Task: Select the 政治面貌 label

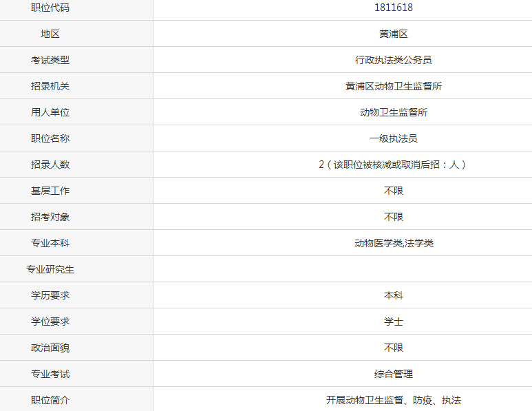Action: [x=50, y=348]
